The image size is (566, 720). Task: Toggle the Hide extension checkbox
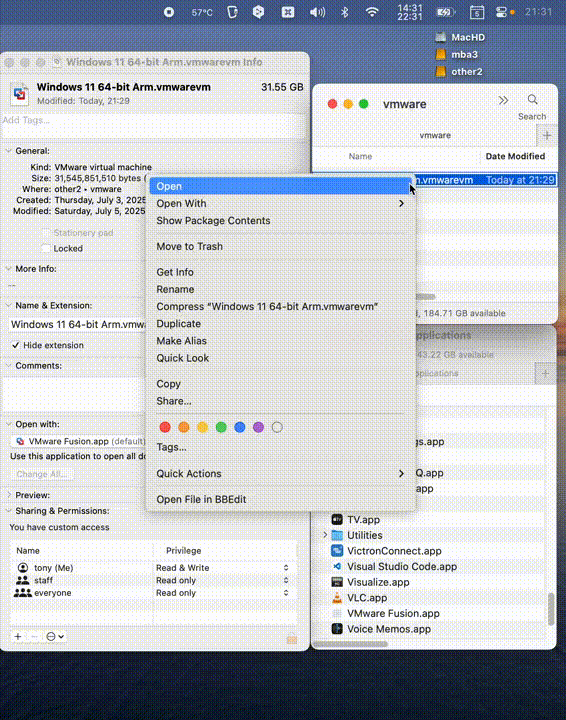[x=16, y=345]
